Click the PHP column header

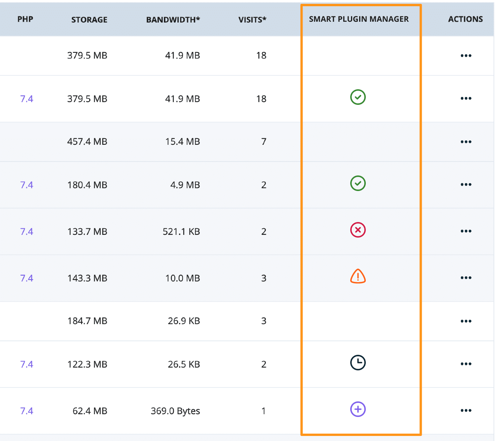(25, 19)
